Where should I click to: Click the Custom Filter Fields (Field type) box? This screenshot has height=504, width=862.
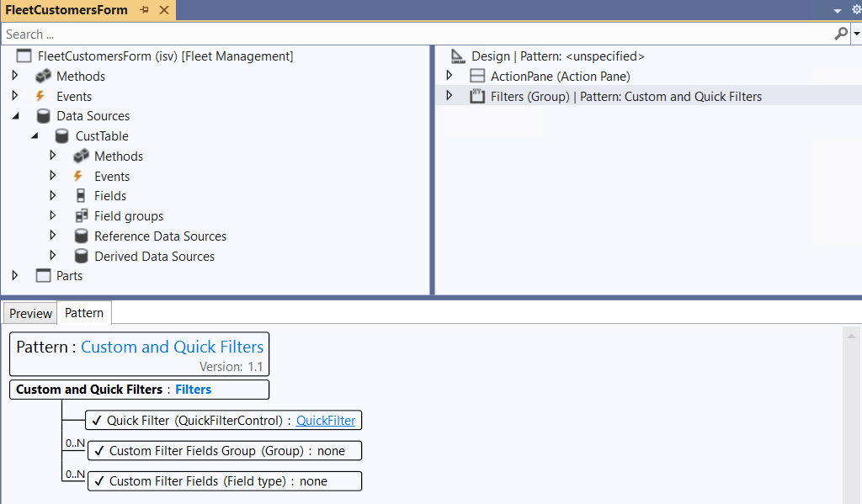[x=225, y=481]
